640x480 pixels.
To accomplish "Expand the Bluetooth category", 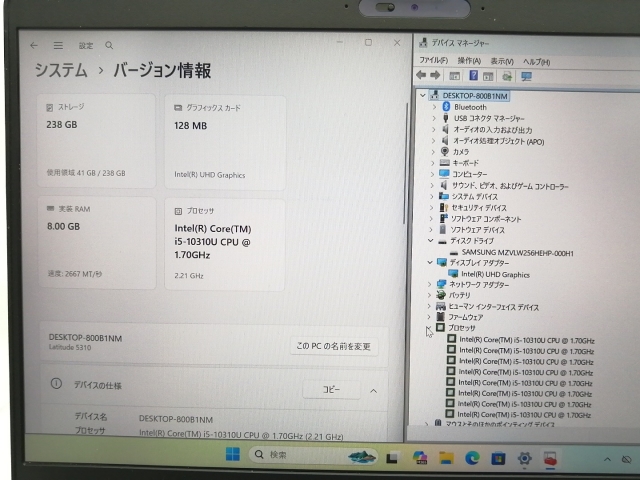I will point(434,107).
